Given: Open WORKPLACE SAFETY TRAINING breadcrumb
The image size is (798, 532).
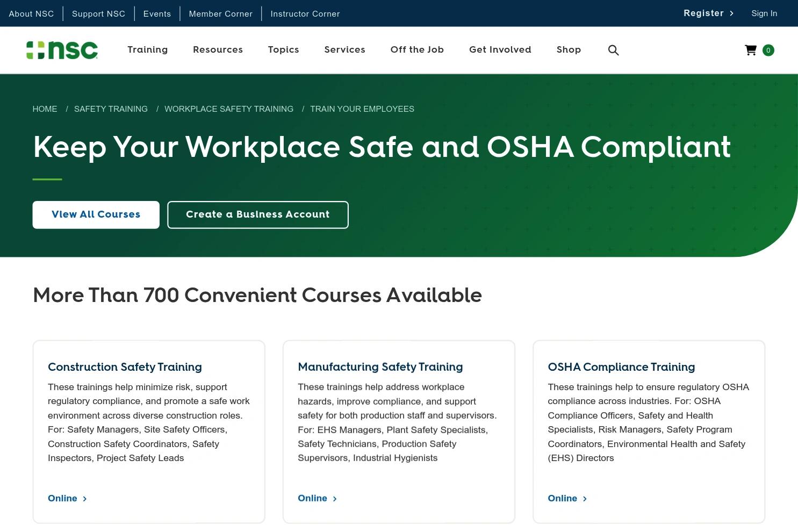Looking at the screenshot, I should (x=229, y=109).
